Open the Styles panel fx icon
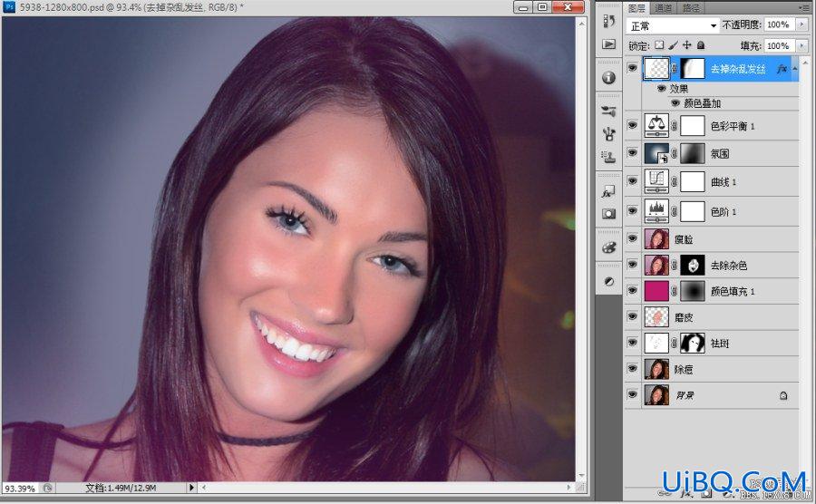 point(609,191)
